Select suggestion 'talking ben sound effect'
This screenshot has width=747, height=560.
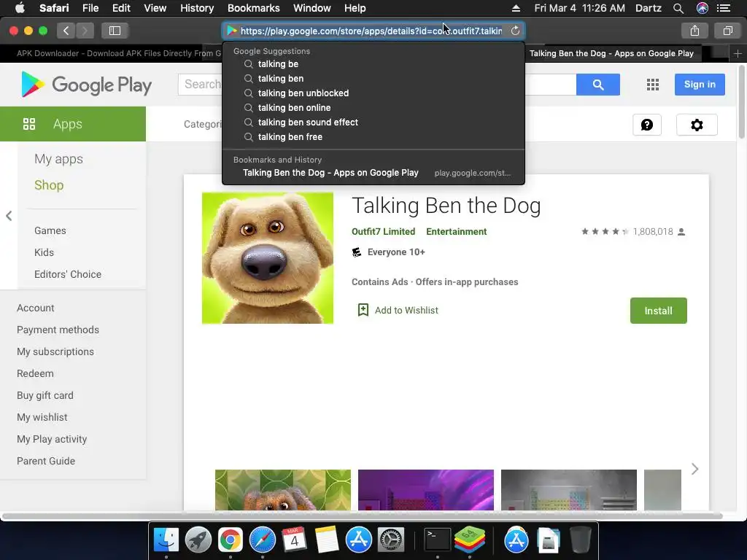(x=373, y=122)
